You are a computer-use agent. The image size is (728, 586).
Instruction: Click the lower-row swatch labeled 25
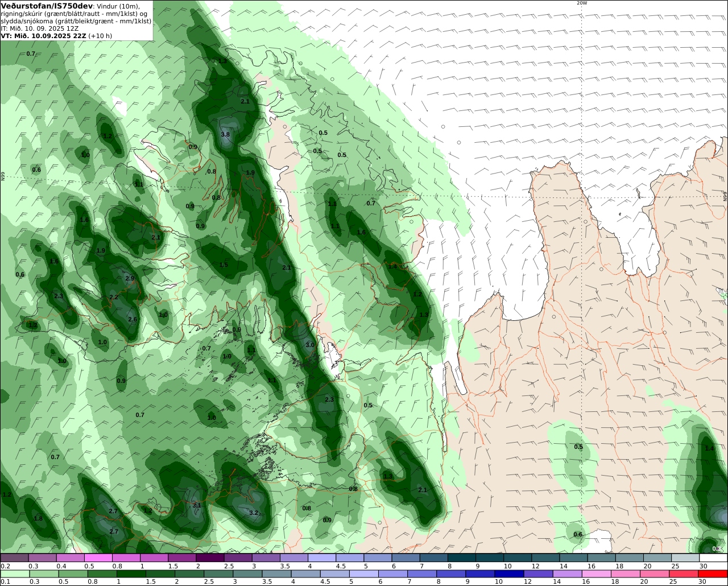coord(684,573)
